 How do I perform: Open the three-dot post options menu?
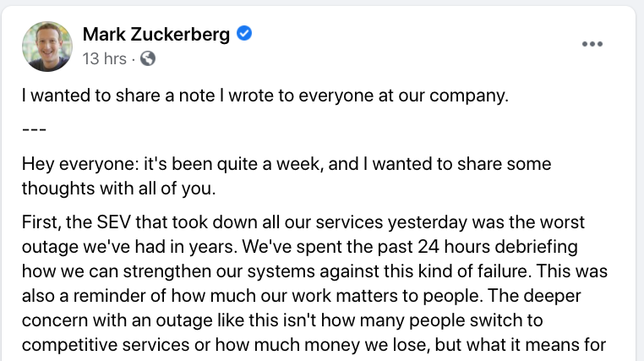pyautogui.click(x=592, y=44)
